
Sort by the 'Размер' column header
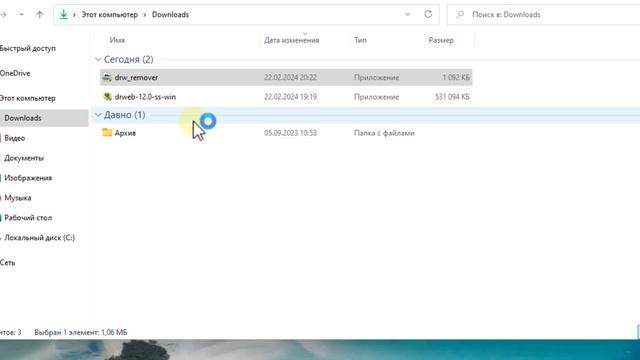[x=441, y=40]
